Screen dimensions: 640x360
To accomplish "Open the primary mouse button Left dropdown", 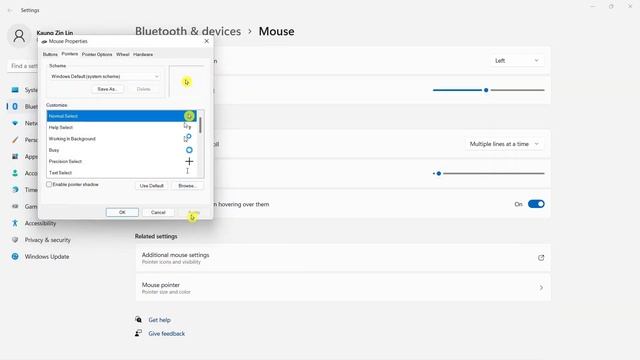I will (516, 61).
